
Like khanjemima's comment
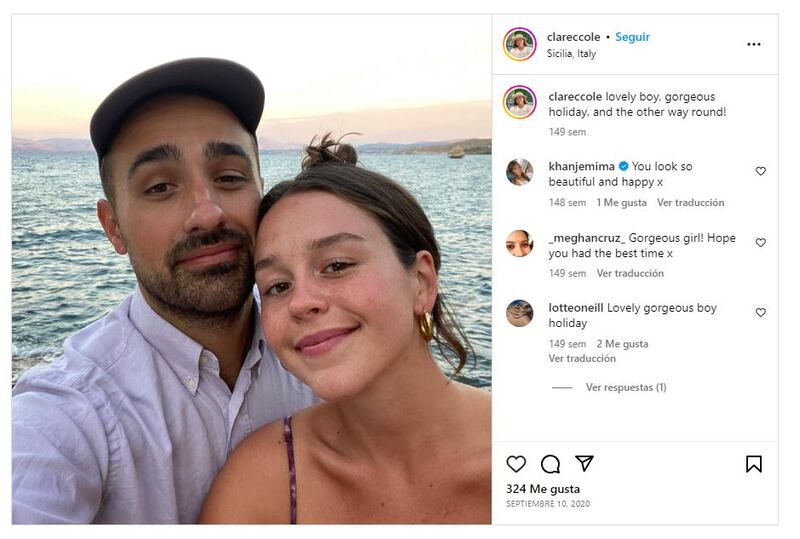tap(760, 171)
